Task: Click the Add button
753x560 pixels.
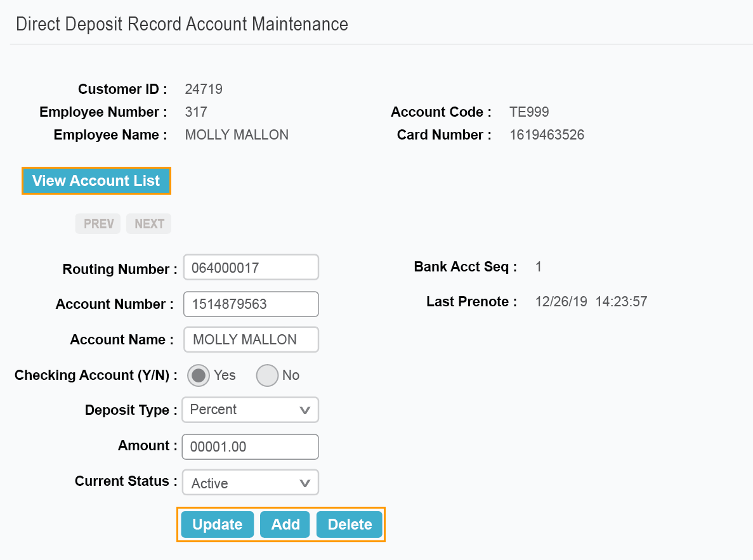Action: point(285,524)
